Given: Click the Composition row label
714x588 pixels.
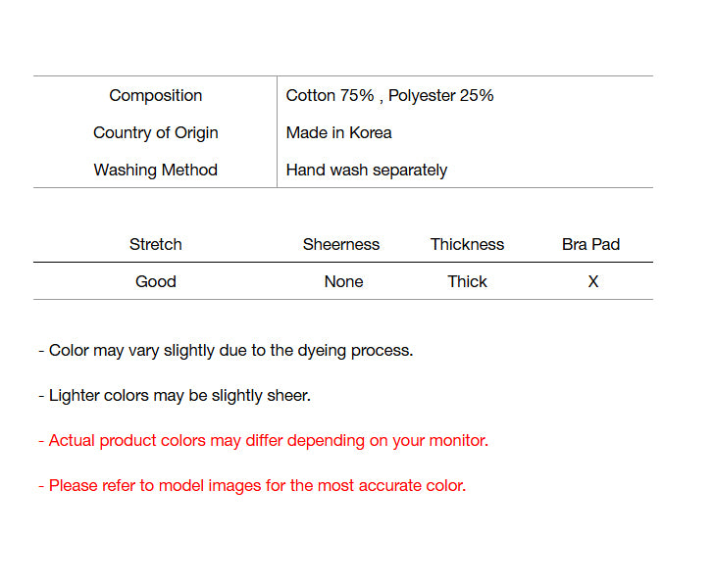Looking at the screenshot, I should (155, 95).
